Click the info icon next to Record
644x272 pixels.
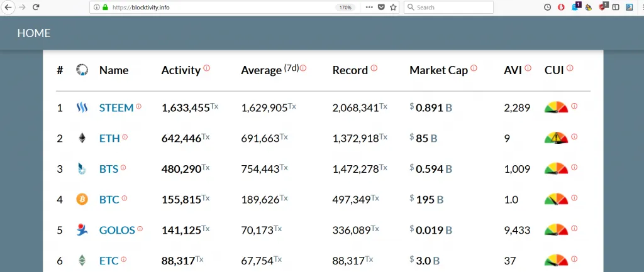pos(374,68)
